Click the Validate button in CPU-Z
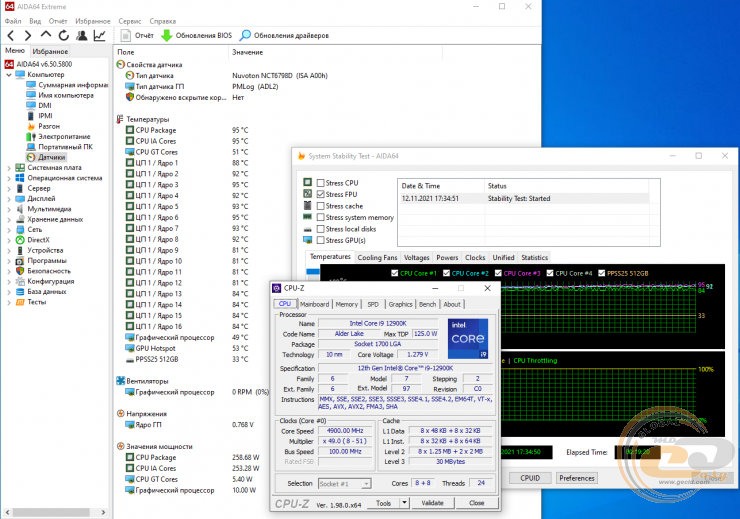The width and height of the screenshot is (740, 519). [x=432, y=503]
